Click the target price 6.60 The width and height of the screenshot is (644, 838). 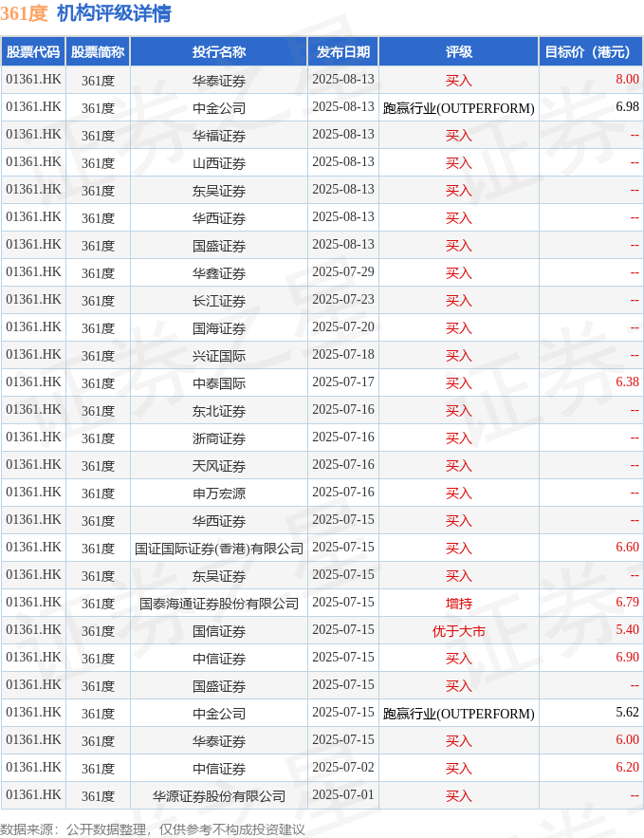[x=628, y=548]
